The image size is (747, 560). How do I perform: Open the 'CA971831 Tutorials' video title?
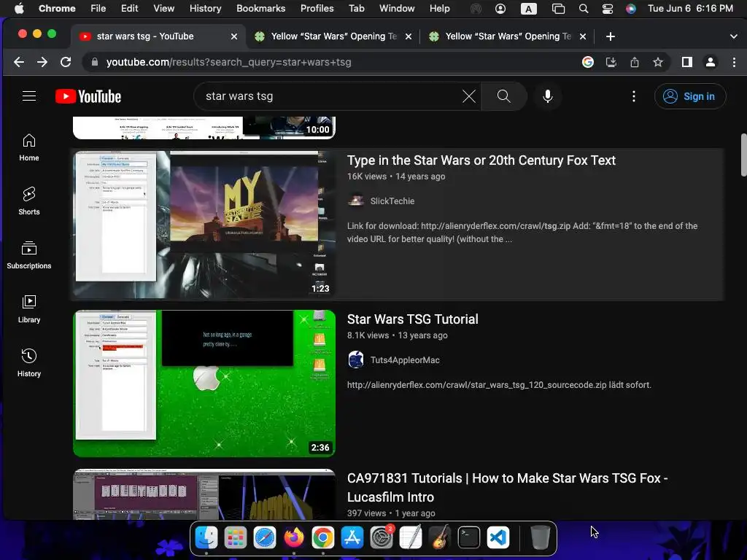click(508, 488)
